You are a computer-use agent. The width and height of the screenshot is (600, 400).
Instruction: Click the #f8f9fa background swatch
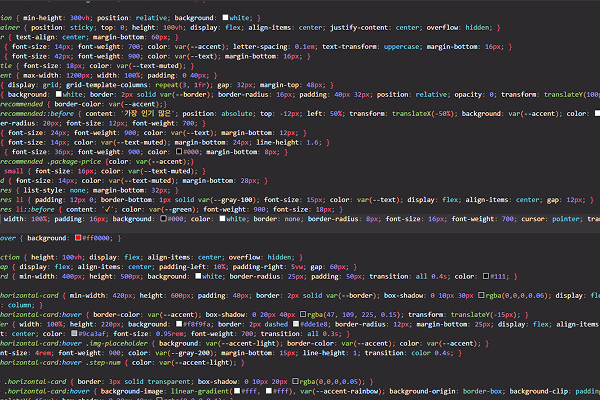[x=179, y=324]
